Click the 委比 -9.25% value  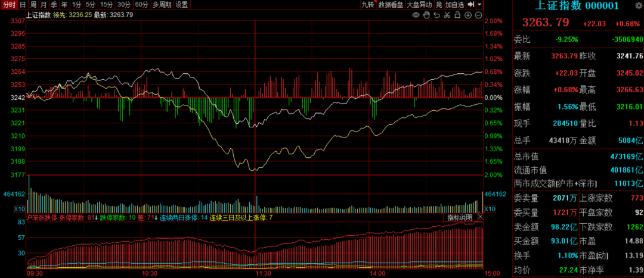[567, 40]
